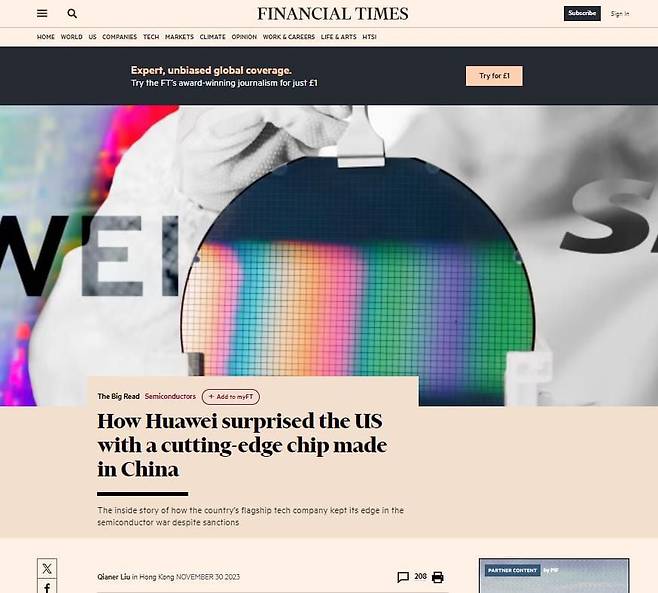The width and height of the screenshot is (658, 593).
Task: Open the Tech section
Action: click(x=151, y=37)
